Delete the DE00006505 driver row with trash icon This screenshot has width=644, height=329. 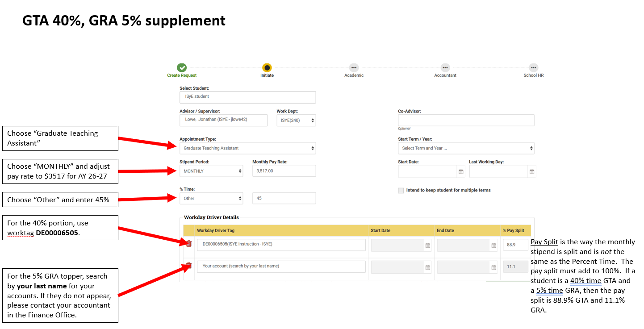tap(189, 244)
